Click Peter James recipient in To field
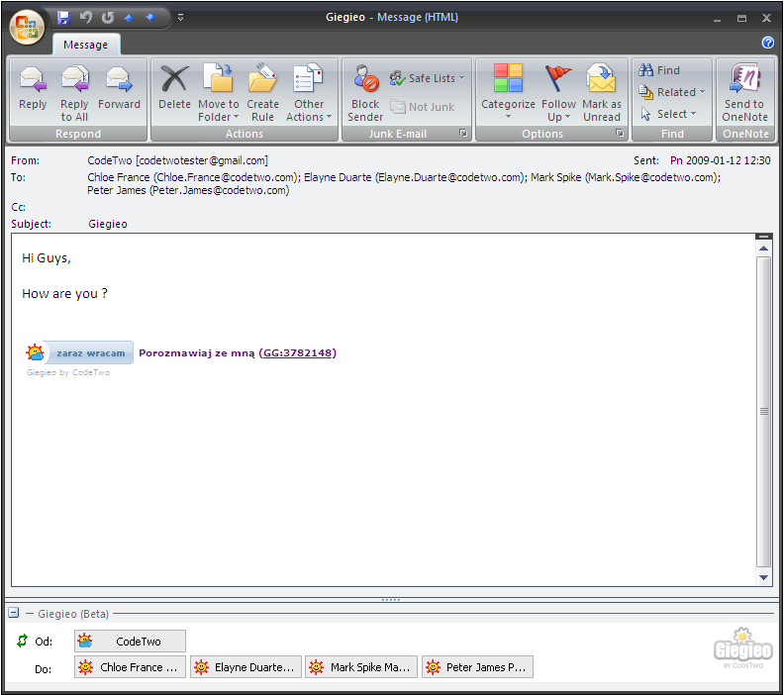The width and height of the screenshot is (784, 695). point(188,190)
